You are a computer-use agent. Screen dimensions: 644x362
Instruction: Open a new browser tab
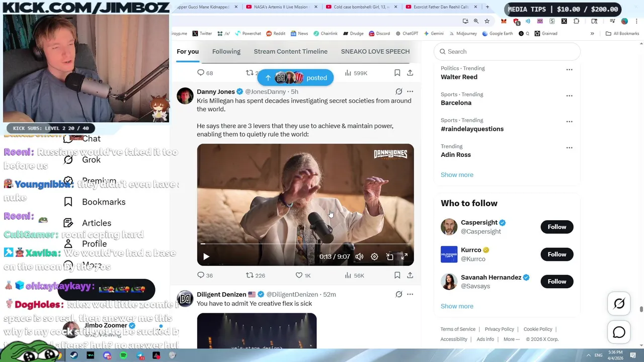[487, 7]
